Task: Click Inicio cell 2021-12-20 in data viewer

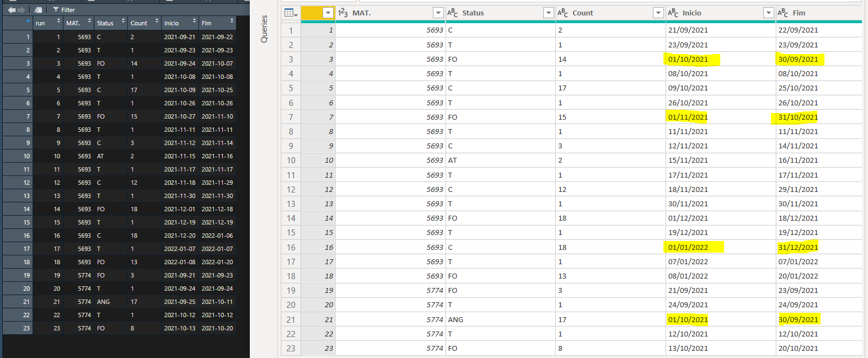Action: [180, 236]
